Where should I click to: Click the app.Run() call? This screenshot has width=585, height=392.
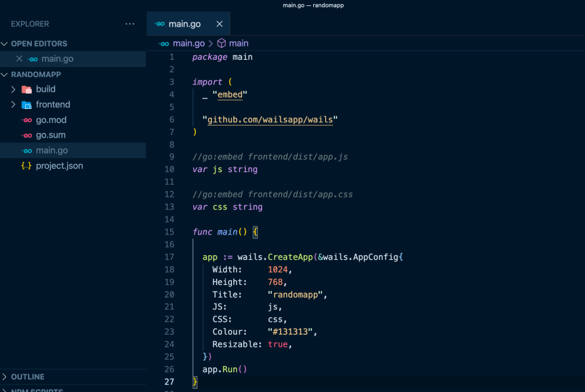point(225,369)
